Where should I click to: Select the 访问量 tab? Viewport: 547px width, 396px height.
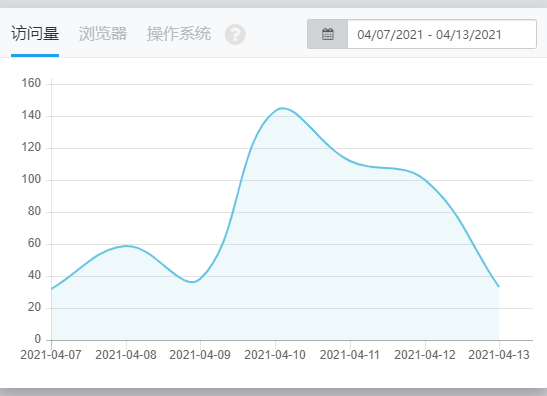click(35, 34)
